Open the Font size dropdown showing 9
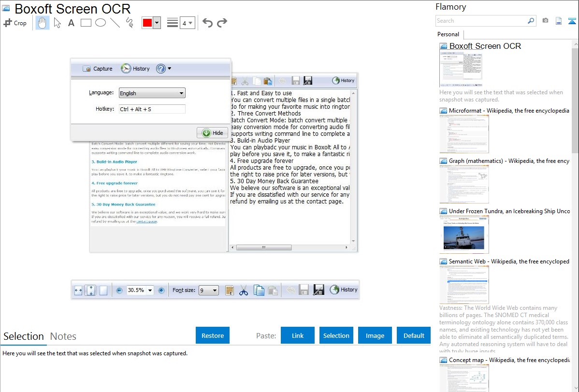Viewport: 579px width, 392px height. point(209,290)
